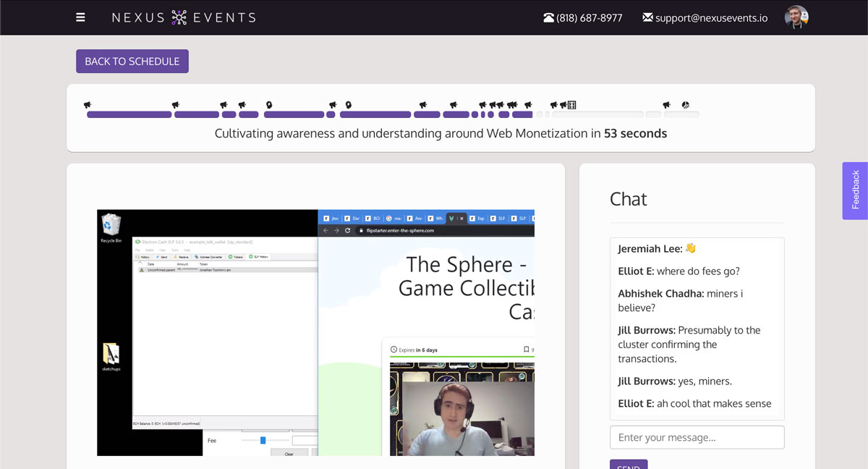Image resolution: width=868 pixels, height=469 pixels.
Task: Click the first lightbulb icon on the timeline
Action: (269, 105)
